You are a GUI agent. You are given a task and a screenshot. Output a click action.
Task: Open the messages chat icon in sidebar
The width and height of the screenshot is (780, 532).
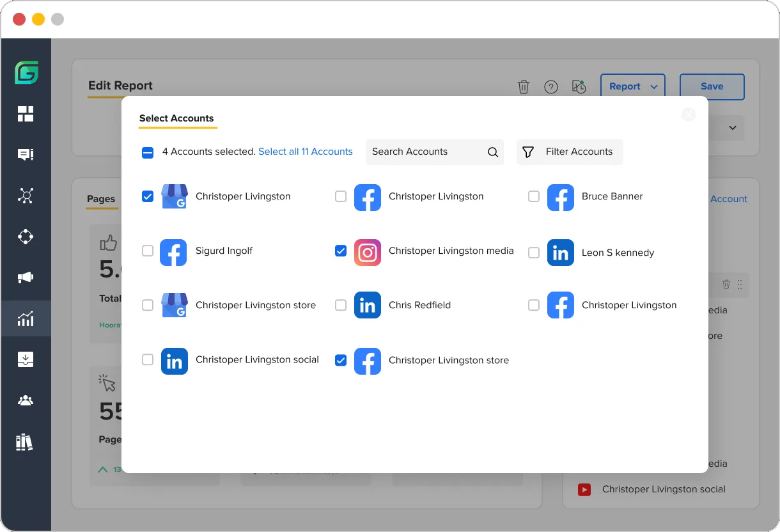[26, 155]
